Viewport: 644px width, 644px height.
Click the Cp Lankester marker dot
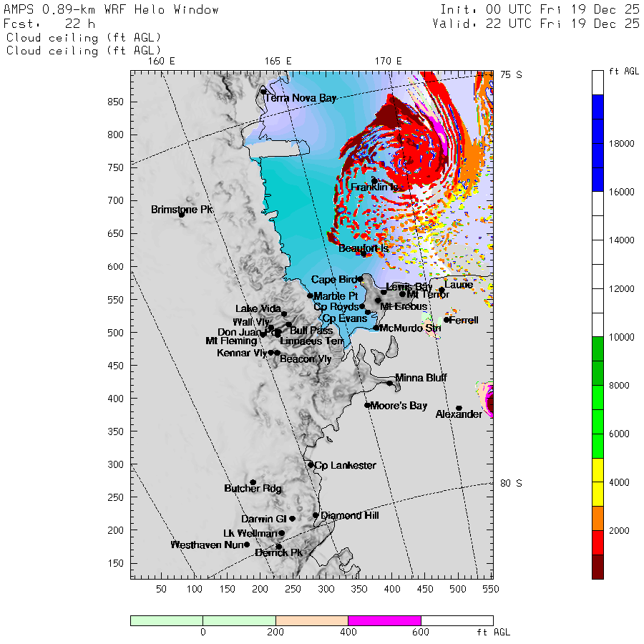click(311, 464)
